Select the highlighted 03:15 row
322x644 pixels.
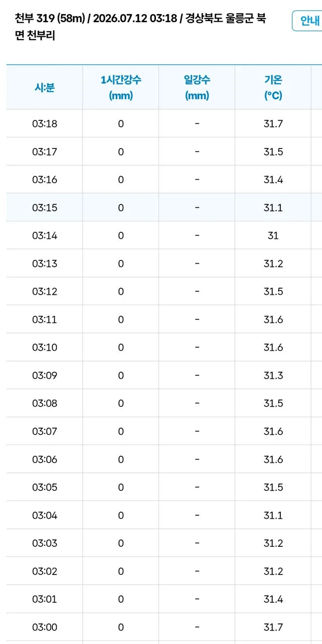tap(164, 207)
